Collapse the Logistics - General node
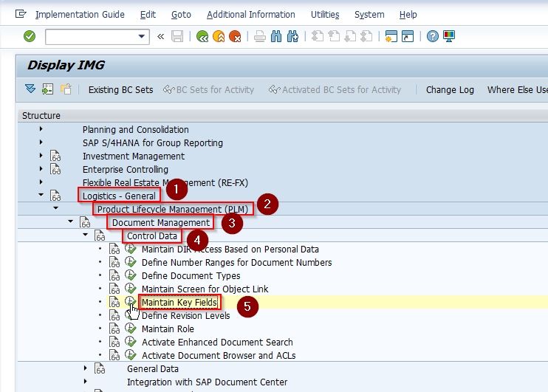 [x=41, y=195]
